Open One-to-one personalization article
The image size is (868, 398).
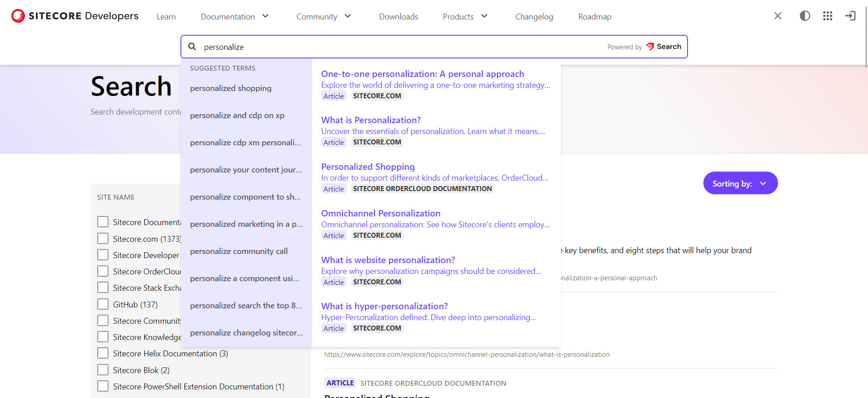coord(422,74)
